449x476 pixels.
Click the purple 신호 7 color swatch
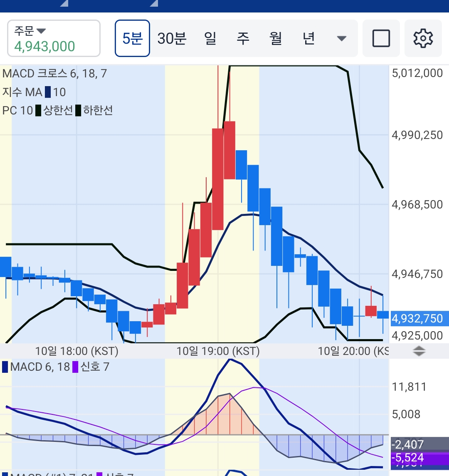pyautogui.click(x=75, y=367)
